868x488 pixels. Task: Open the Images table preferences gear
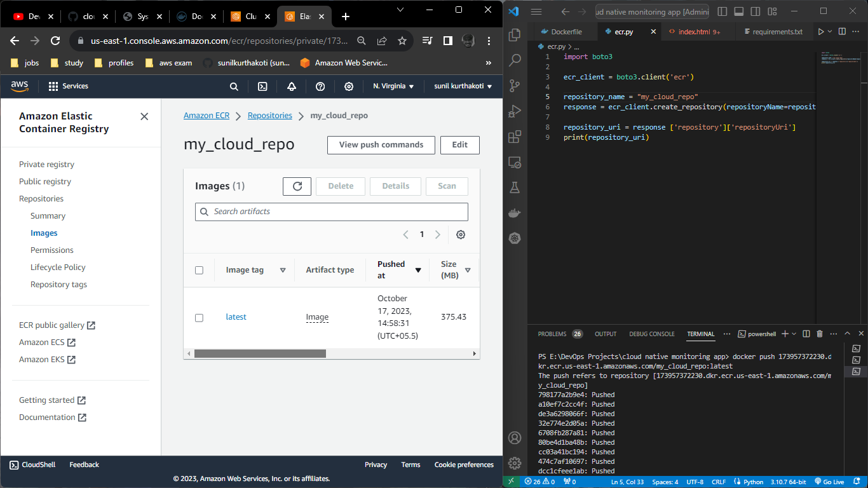(461, 234)
